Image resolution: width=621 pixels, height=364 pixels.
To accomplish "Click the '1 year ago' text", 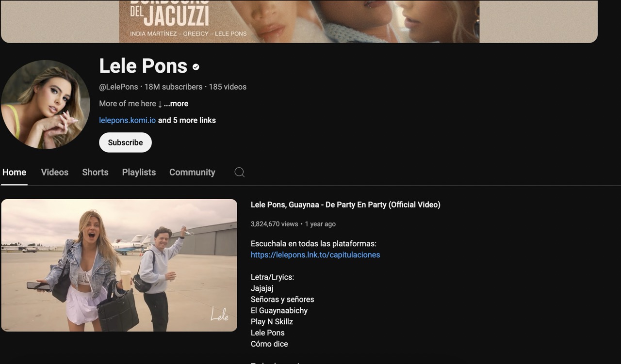I will [x=320, y=224].
